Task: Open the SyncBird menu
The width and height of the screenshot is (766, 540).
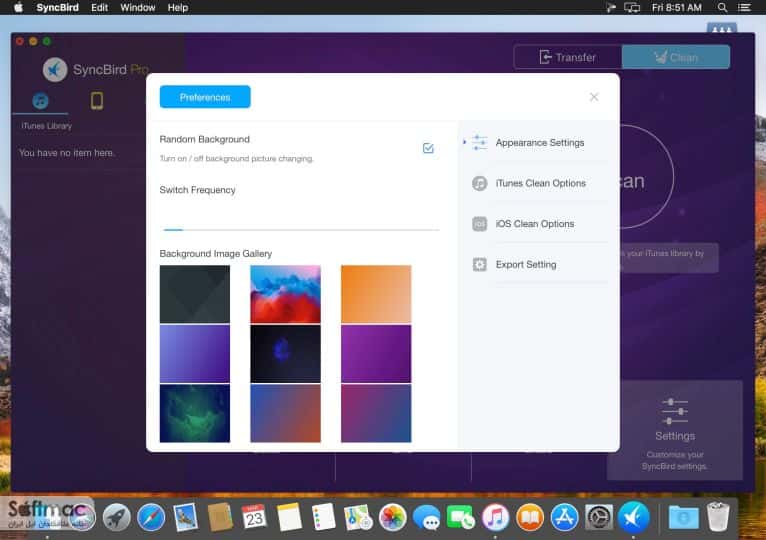Action: (x=57, y=7)
